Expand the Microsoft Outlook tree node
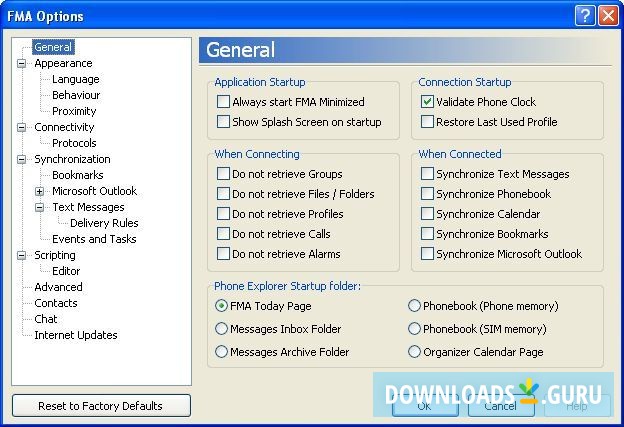This screenshot has width=624, height=427. (39, 191)
